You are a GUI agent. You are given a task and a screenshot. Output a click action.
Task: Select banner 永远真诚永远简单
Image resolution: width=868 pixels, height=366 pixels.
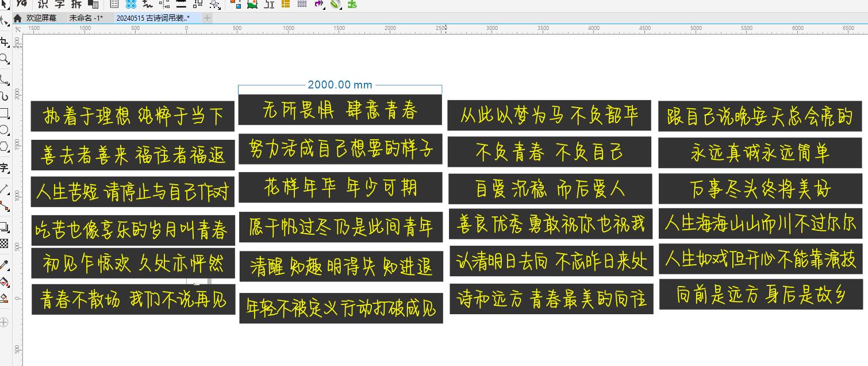point(760,153)
